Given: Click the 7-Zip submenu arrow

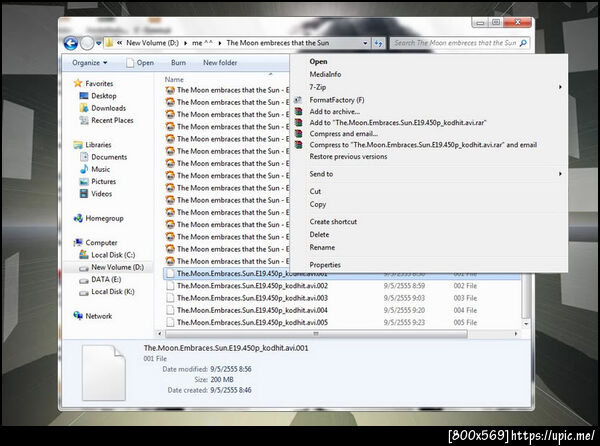Looking at the screenshot, I should pyautogui.click(x=560, y=87).
